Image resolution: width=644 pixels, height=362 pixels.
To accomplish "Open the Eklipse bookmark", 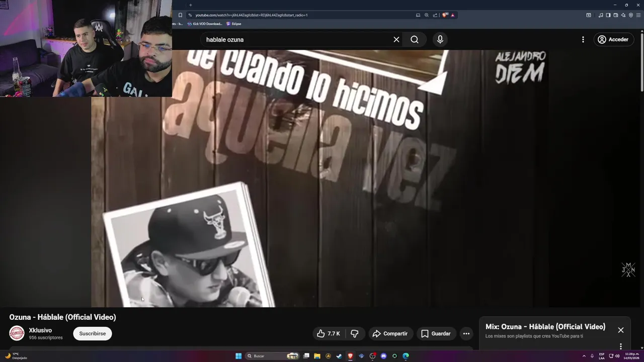I will click(234, 24).
